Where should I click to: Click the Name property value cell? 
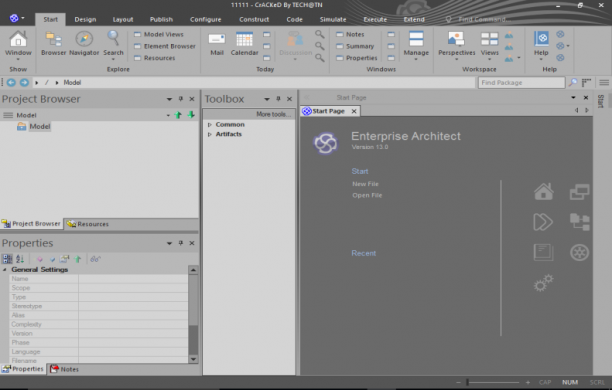click(x=133, y=279)
